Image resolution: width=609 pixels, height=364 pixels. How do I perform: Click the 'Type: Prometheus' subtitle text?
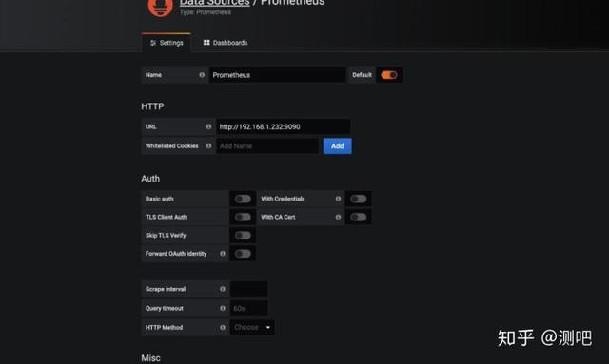206,12
